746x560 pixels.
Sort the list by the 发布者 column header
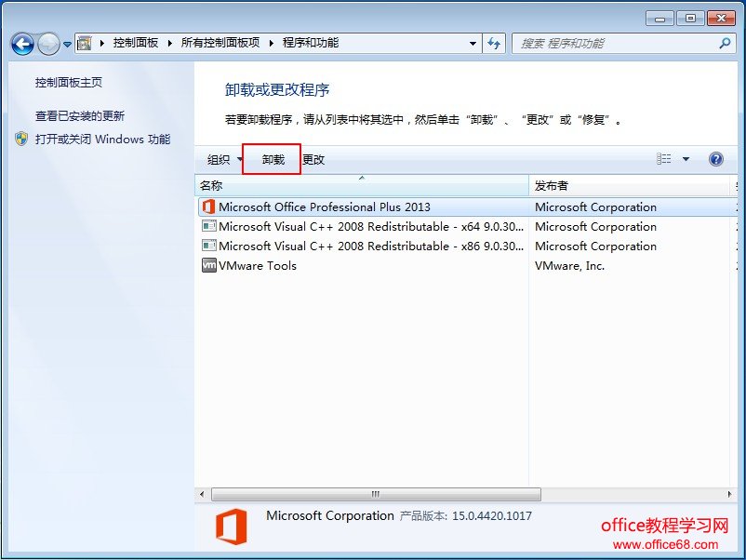pyautogui.click(x=629, y=185)
